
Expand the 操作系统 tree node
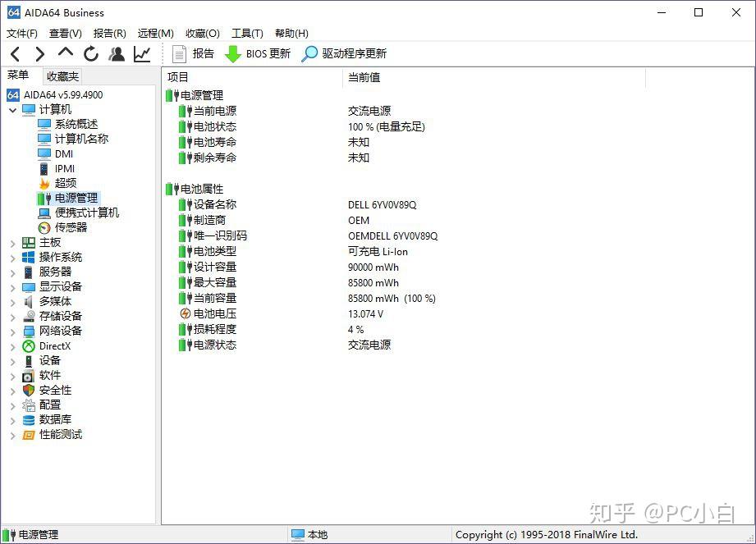click(x=12, y=257)
